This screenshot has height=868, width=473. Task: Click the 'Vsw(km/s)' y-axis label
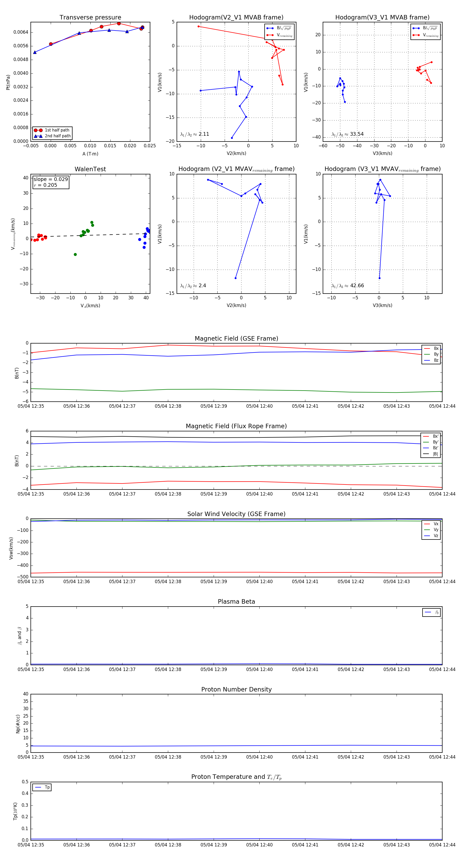point(11,548)
